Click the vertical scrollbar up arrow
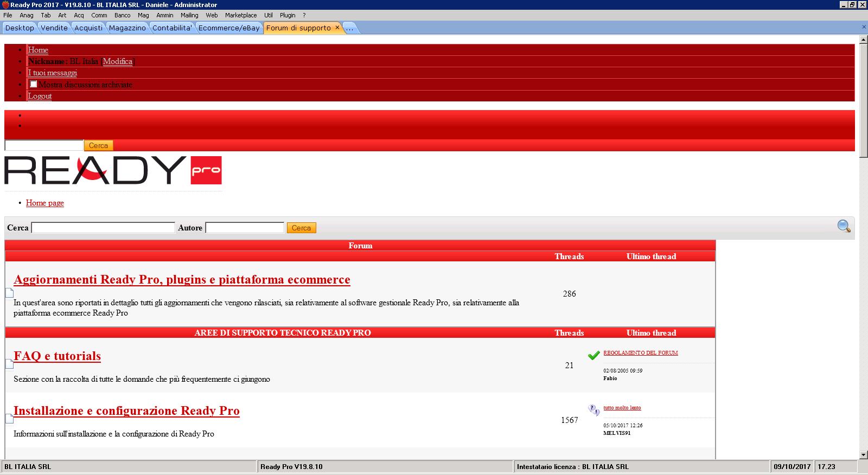This screenshot has width=868, height=475. pos(864,40)
